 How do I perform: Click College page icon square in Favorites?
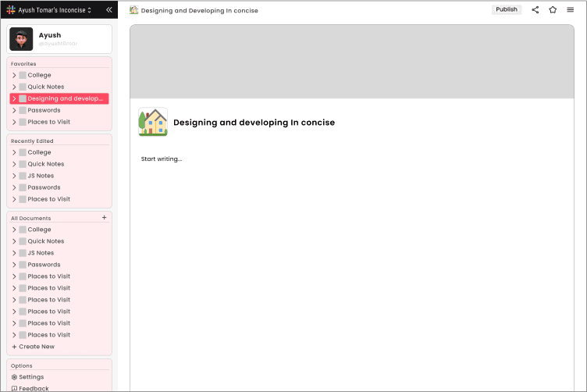click(23, 75)
